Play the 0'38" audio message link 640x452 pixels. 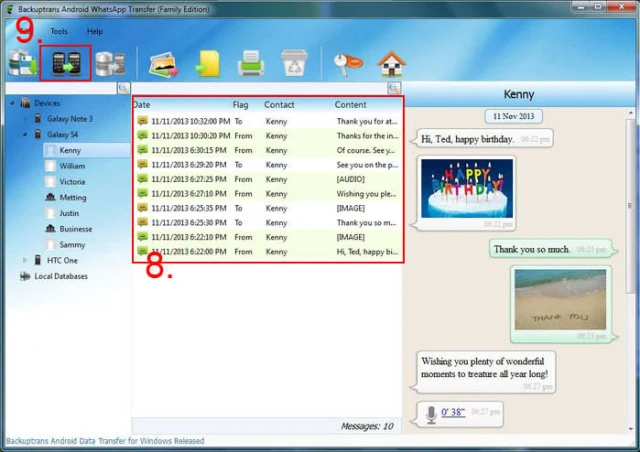point(453,412)
